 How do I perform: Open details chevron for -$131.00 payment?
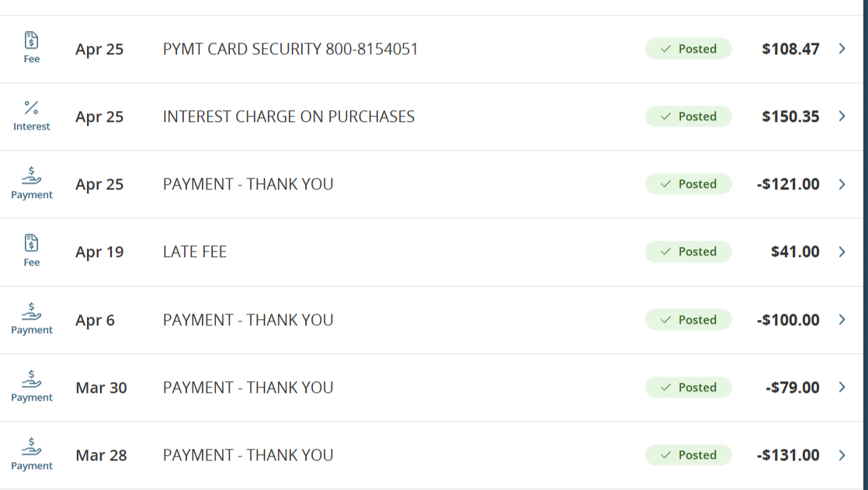(x=842, y=455)
